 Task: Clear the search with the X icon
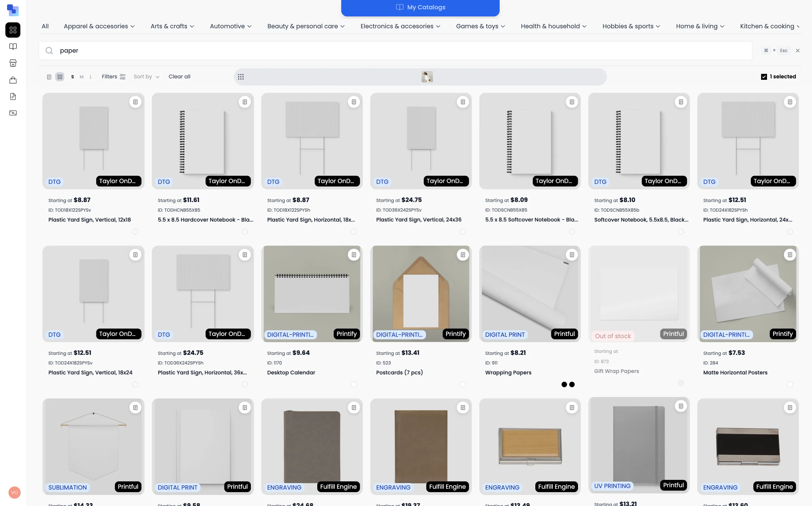(x=798, y=51)
